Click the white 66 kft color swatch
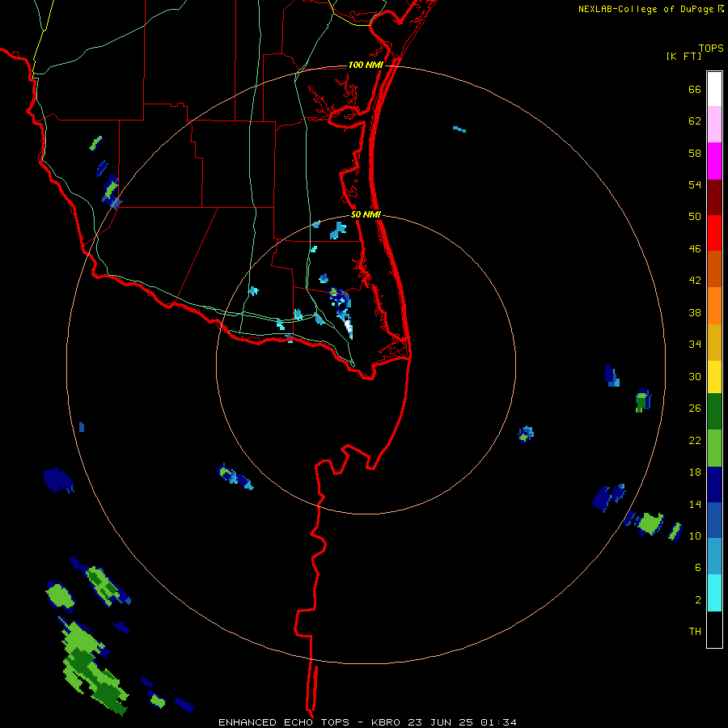The image size is (728, 728). 714,89
